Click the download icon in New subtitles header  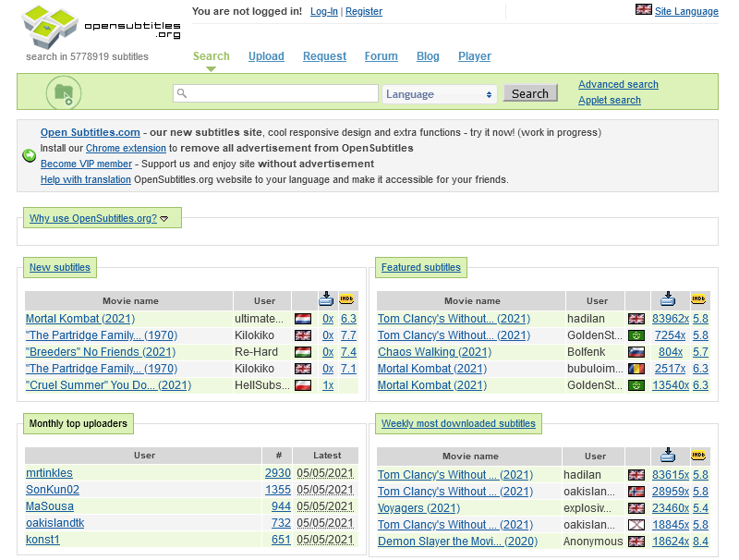(326, 299)
